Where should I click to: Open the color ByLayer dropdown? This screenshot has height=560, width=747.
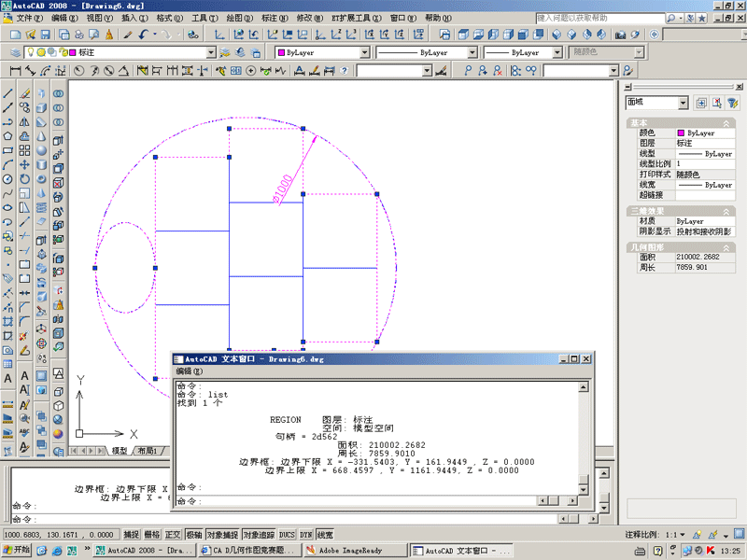[x=364, y=52]
